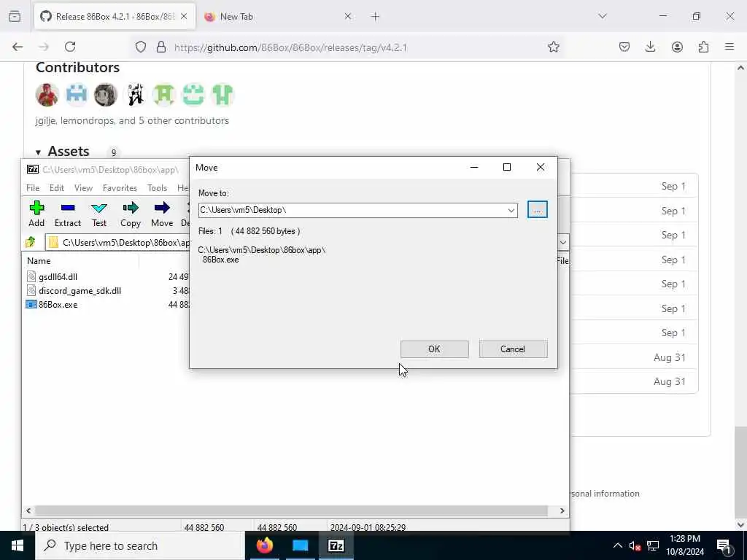The height and width of the screenshot is (560, 747).
Task: Click the Firefox account icon
Action: 677,47
